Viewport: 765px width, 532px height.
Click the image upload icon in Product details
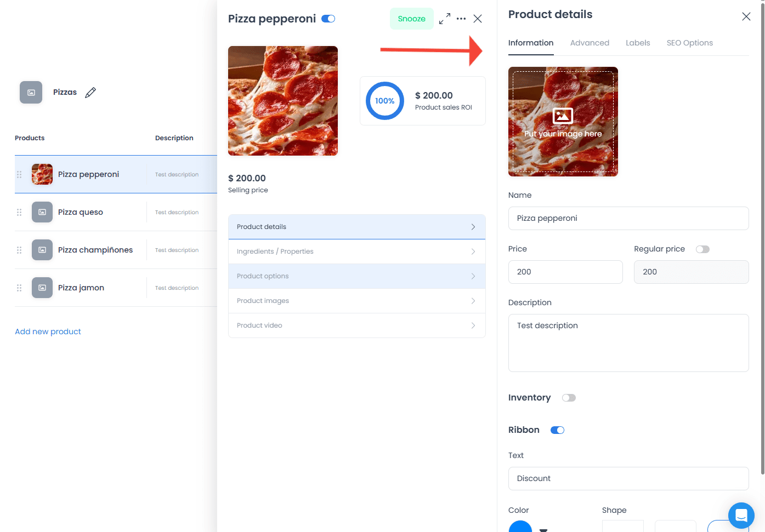(x=563, y=116)
